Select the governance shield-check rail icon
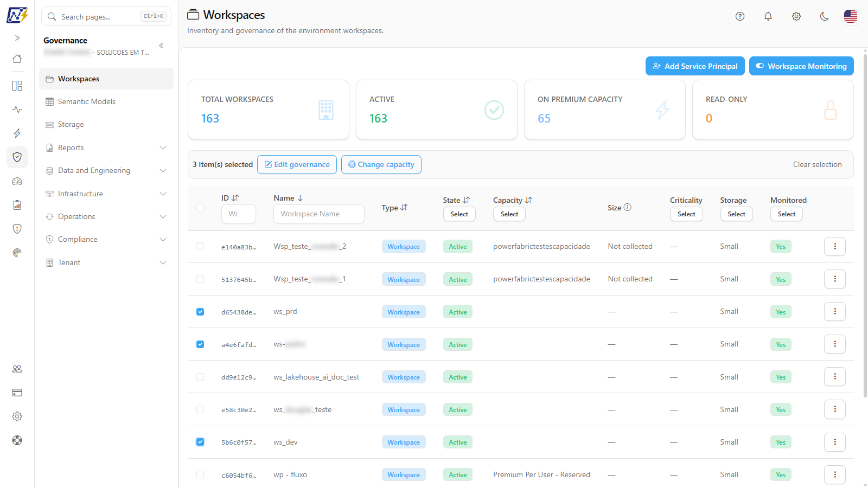This screenshot has height=488, width=868. pos(17,157)
